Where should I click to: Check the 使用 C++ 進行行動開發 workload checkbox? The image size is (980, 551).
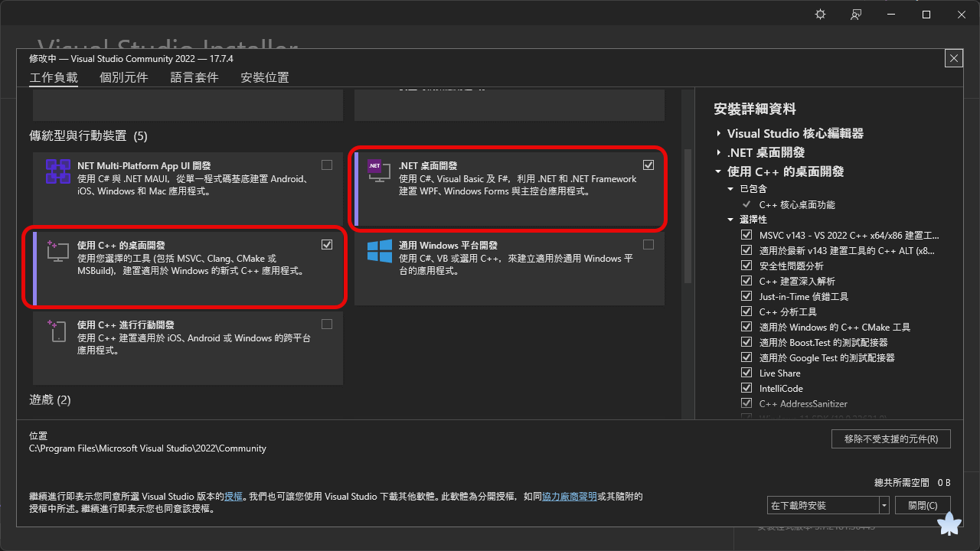pyautogui.click(x=327, y=324)
